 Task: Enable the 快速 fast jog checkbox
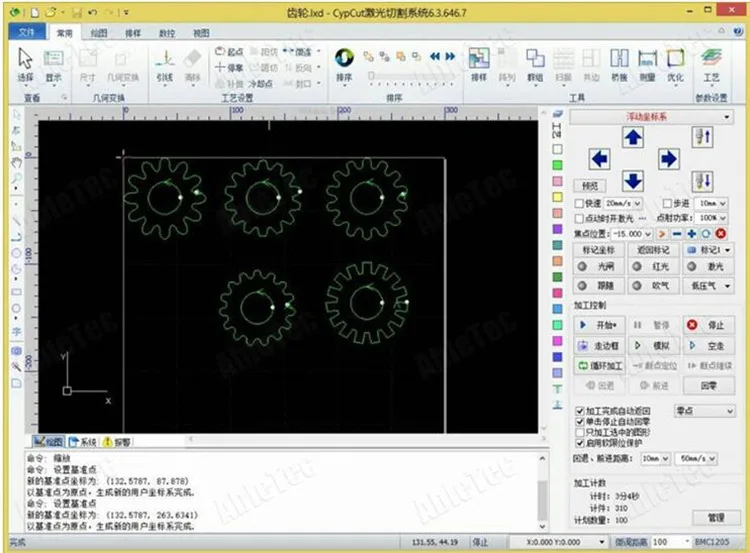click(580, 203)
